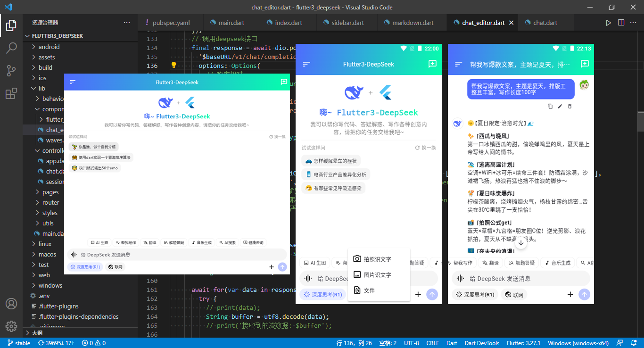This screenshot has width=644, height=348.
Task: Toggle 深度思考(R1) in the desktop preview window
Action: (85, 267)
